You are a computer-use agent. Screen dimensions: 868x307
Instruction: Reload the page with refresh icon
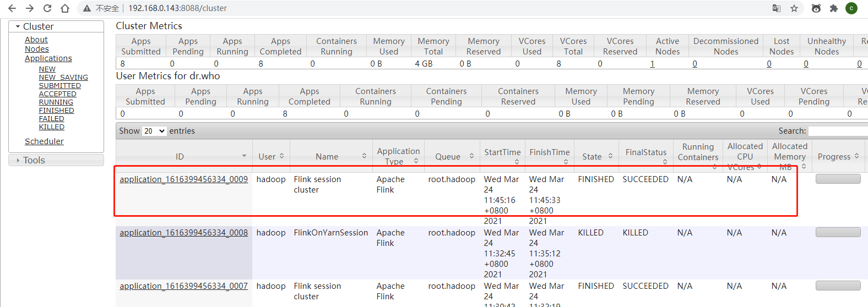click(x=47, y=8)
